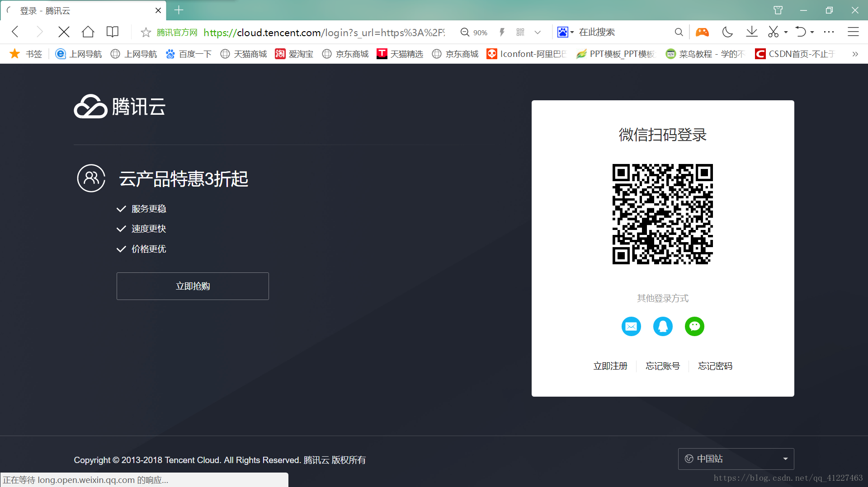Select the 登录 - 腾讯云 tab
Viewport: 868px width, 487px height.
[84, 10]
